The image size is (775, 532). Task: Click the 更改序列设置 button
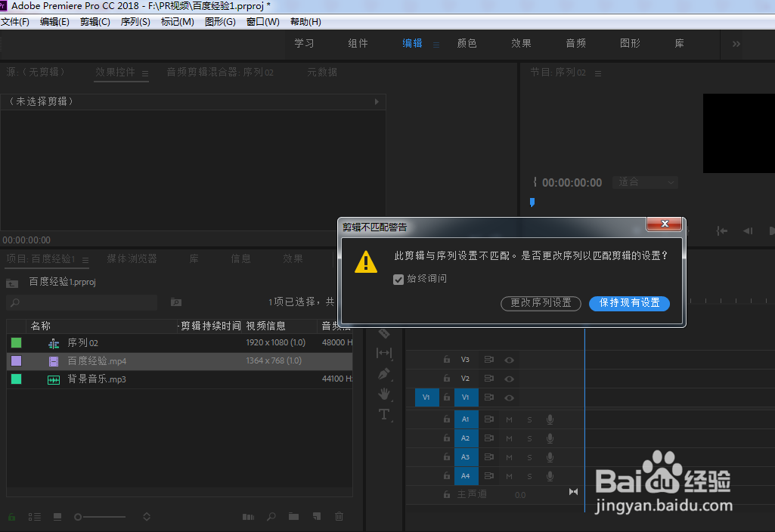click(x=541, y=303)
